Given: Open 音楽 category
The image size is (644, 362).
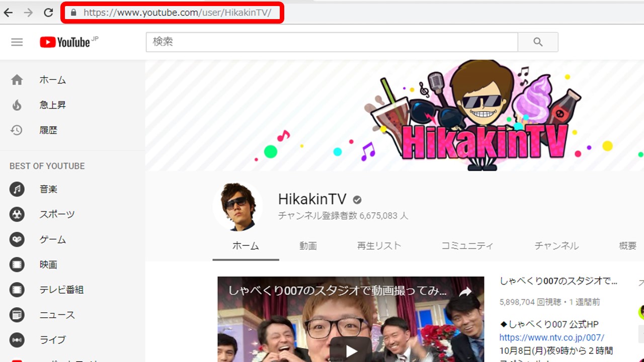Looking at the screenshot, I should 49,190.
